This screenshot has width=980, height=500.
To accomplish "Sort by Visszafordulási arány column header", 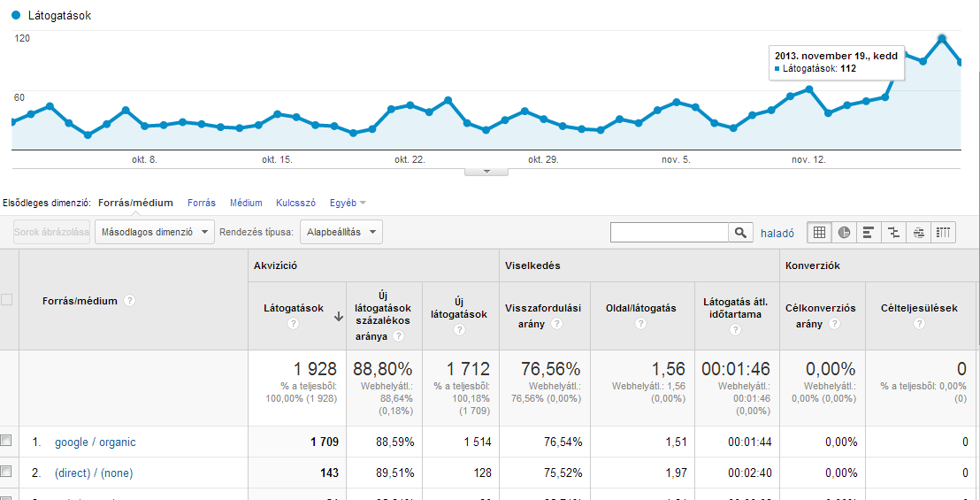I will point(543,316).
